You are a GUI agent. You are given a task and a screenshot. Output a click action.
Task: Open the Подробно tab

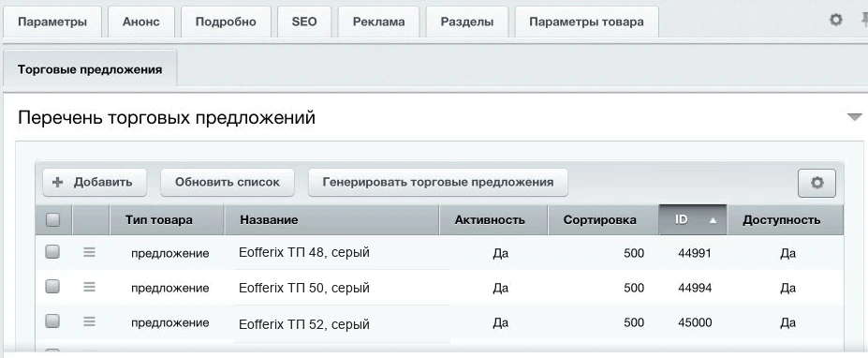tap(226, 22)
